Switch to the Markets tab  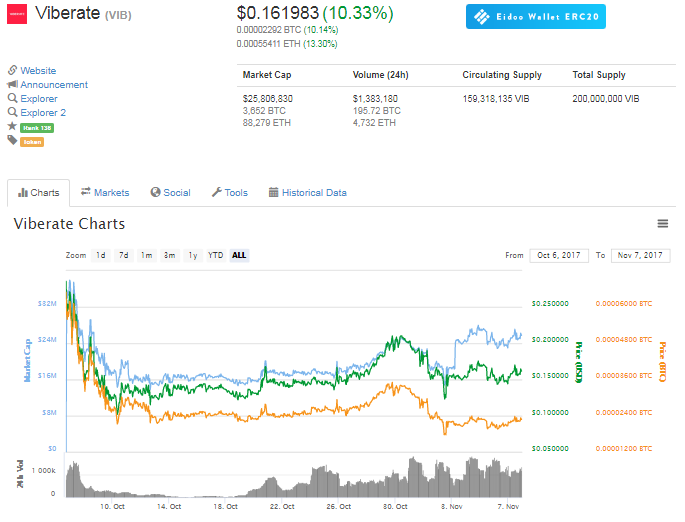click(105, 193)
